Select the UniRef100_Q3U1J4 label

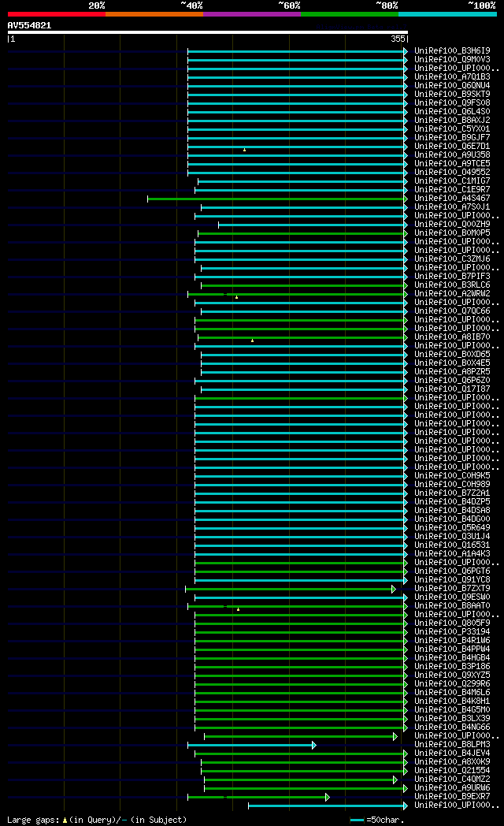pos(452,537)
